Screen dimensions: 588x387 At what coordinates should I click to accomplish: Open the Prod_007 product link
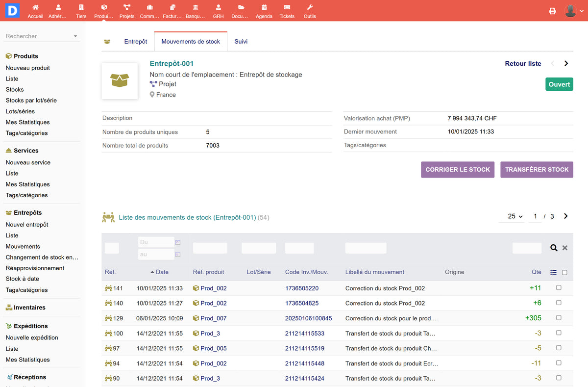click(213, 318)
